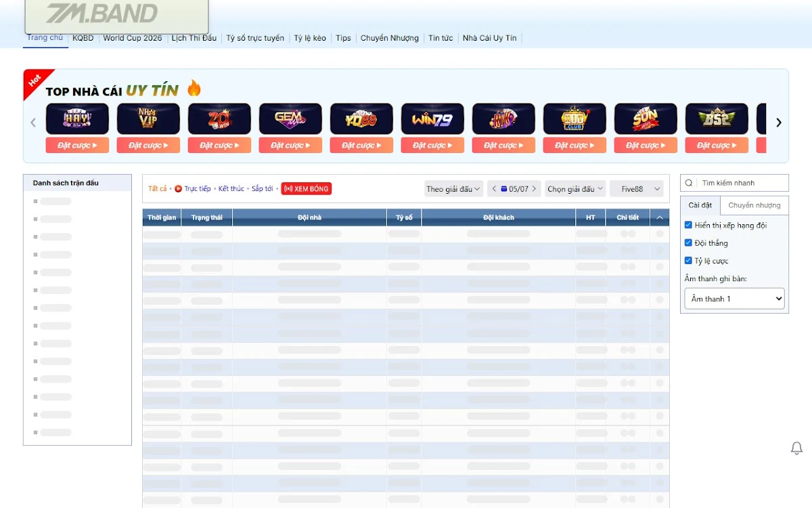
Task: Click Đặt cược under SUN Win logo
Action: coord(646,145)
